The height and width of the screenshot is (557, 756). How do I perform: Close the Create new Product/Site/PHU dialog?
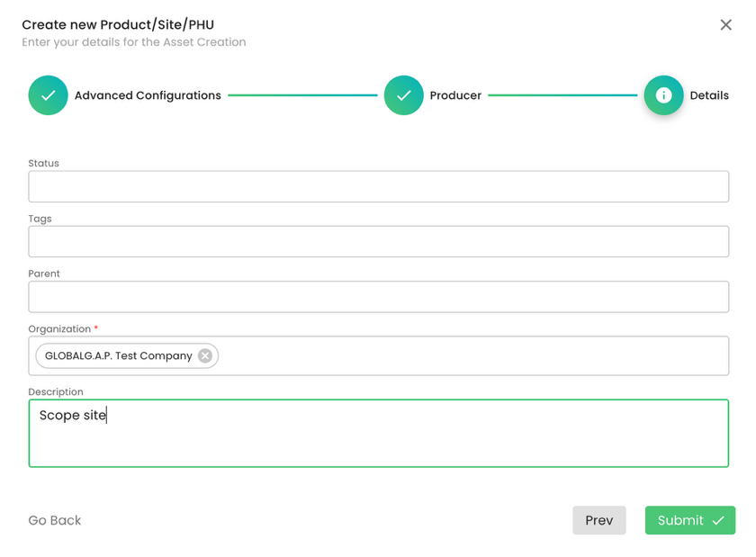725,25
